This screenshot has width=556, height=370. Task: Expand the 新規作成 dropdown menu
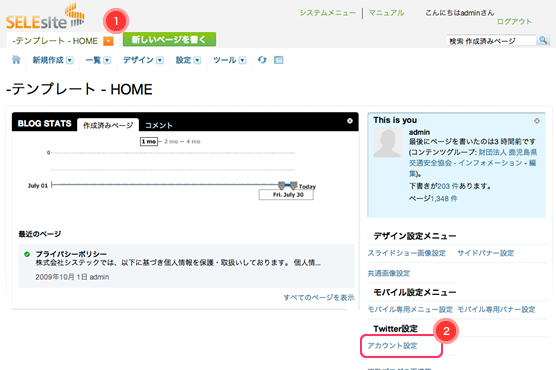coord(70,60)
